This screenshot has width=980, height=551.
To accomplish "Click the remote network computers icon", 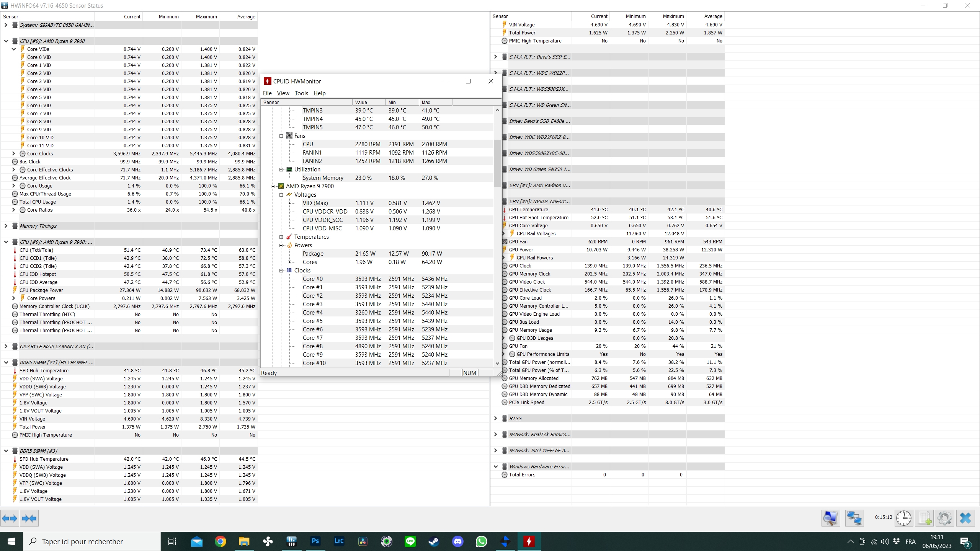I will pos(854,518).
